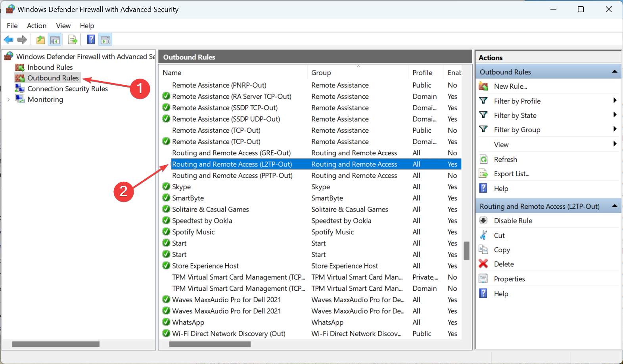Open the Filter by Profile submenu arrow
Image resolution: width=623 pixels, height=364 pixels.
tap(615, 101)
